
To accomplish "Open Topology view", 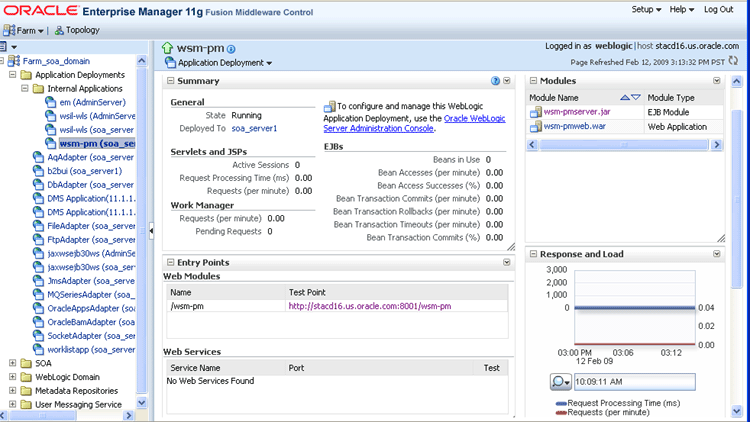I will [77, 30].
